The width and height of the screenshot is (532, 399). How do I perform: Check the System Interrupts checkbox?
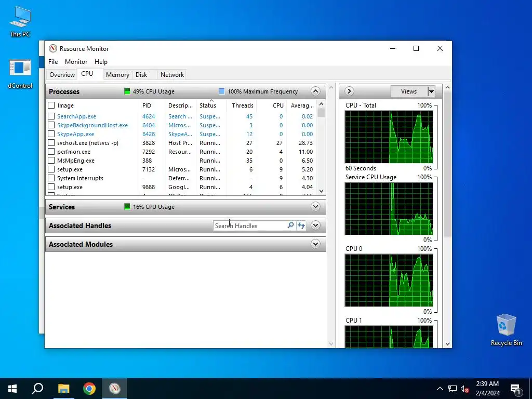click(51, 178)
